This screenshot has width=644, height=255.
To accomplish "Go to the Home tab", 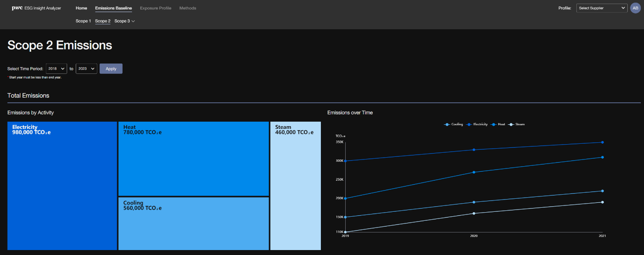I will tap(82, 8).
